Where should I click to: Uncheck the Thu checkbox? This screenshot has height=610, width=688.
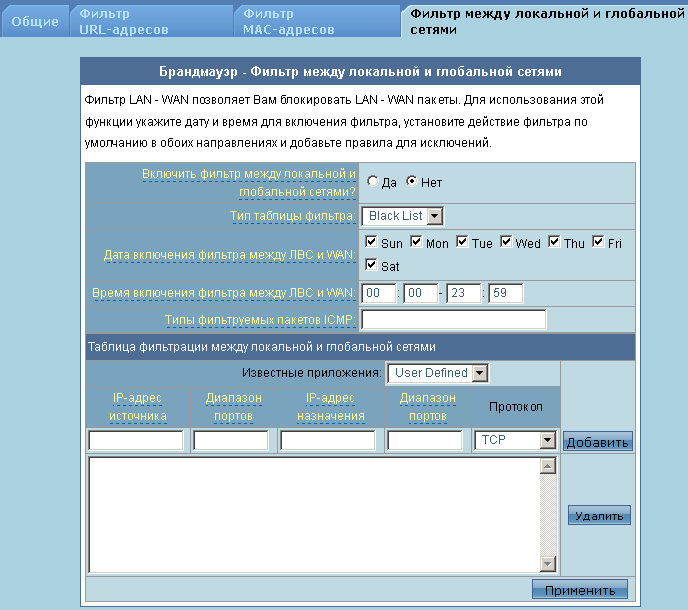[554, 241]
